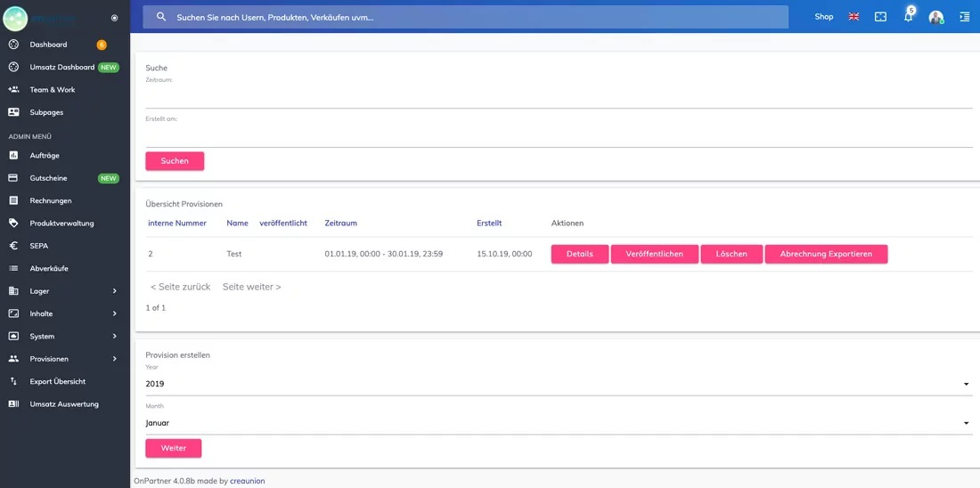
Task: Click the Abverkäufe list icon
Action: coord(13,268)
